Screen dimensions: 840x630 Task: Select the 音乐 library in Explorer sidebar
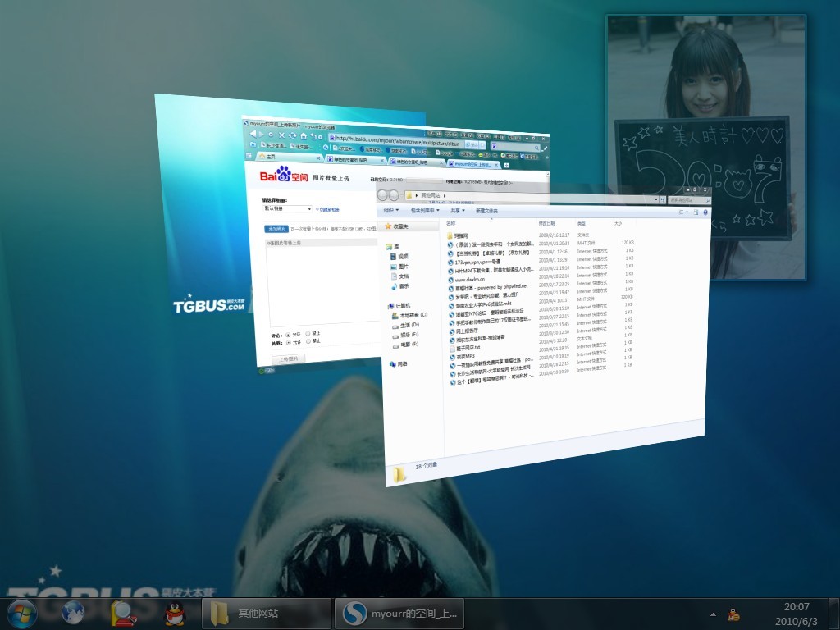coord(404,285)
